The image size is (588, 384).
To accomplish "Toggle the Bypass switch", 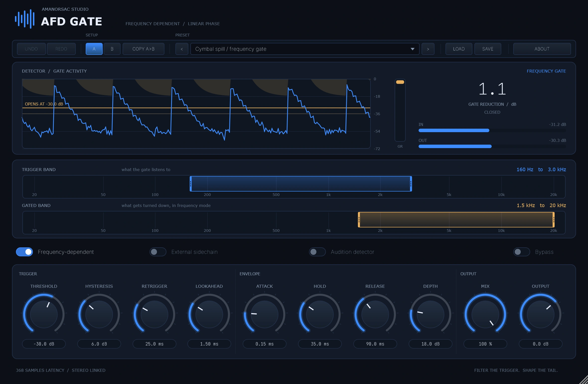I will click(522, 252).
